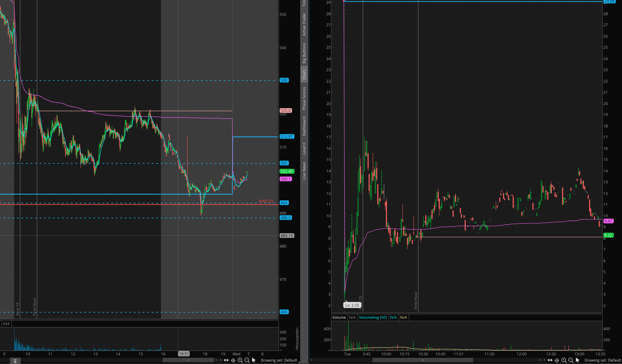Viewport: 622px width, 364px height.
Task: Click zoom out icon on left chart
Action: (247, 360)
